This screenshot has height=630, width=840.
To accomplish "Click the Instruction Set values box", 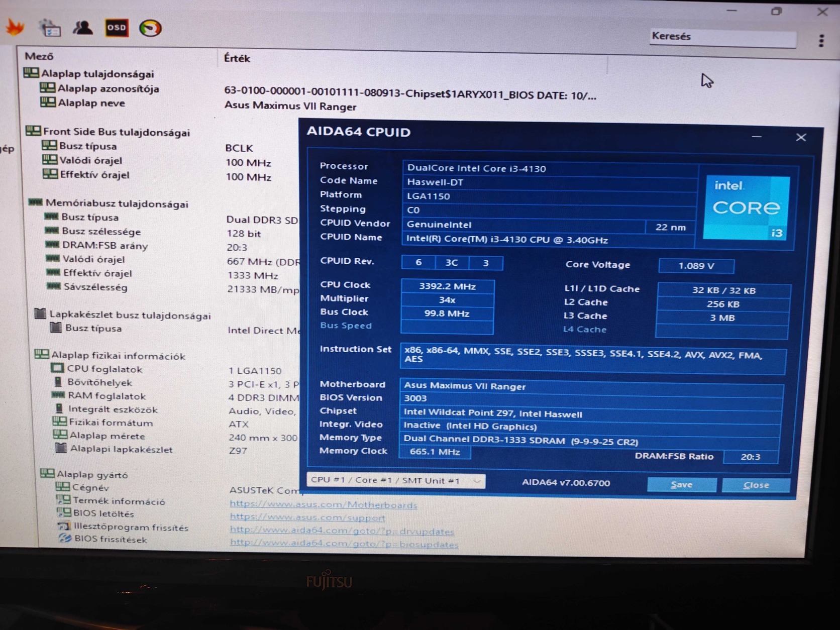I will [x=593, y=358].
